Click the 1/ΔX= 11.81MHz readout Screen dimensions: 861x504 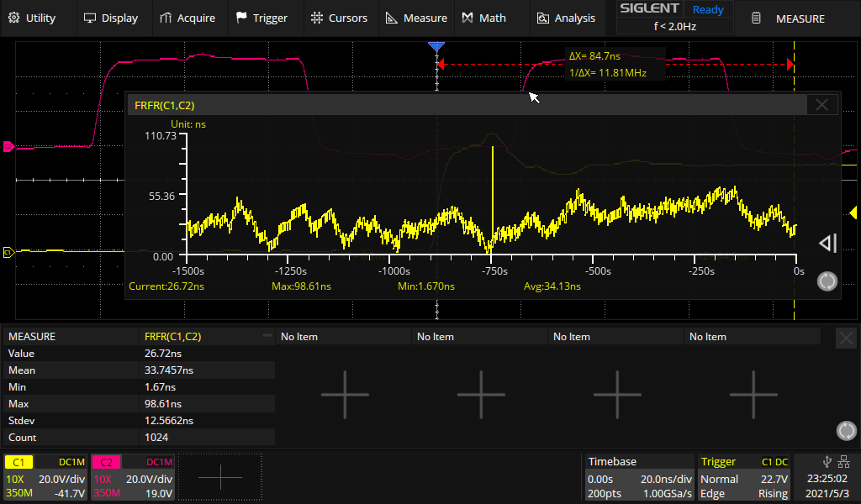tap(608, 73)
